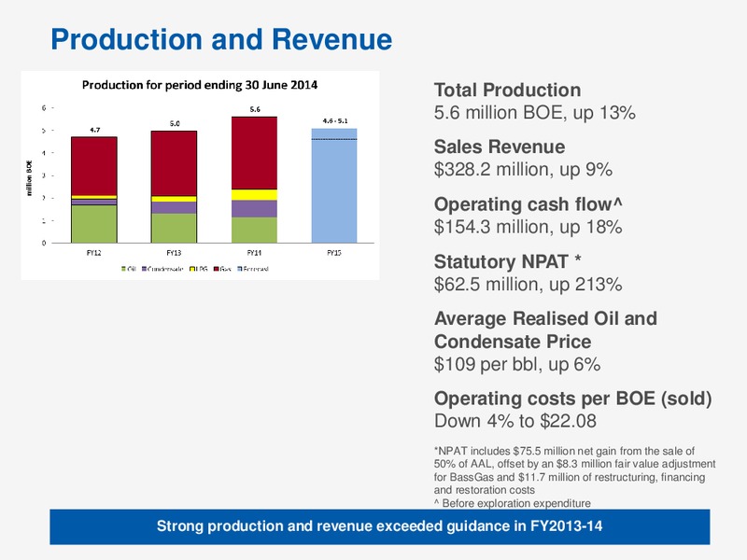Click the FY13 red Gas bar segment
The width and height of the screenshot is (747, 560).
(x=174, y=163)
